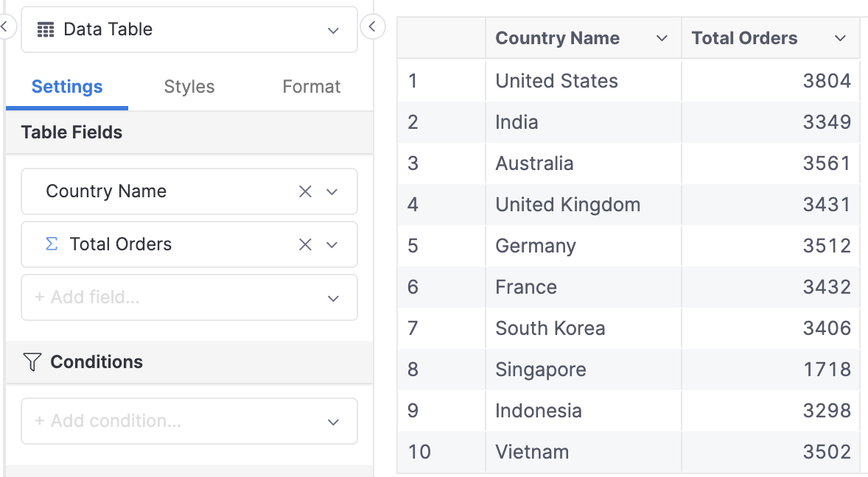Image resolution: width=868 pixels, height=477 pixels.
Task: Open Country Name column header menu
Action: (662, 38)
